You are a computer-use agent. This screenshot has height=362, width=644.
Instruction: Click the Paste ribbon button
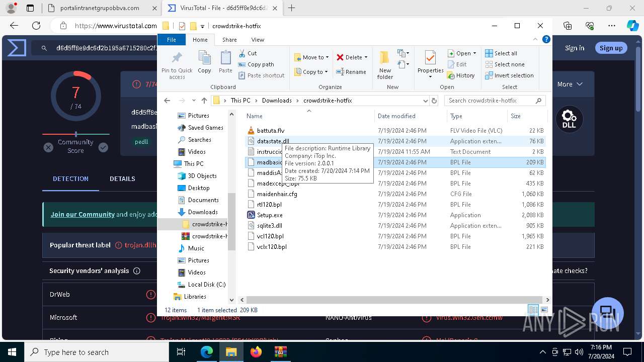pyautogui.click(x=225, y=62)
